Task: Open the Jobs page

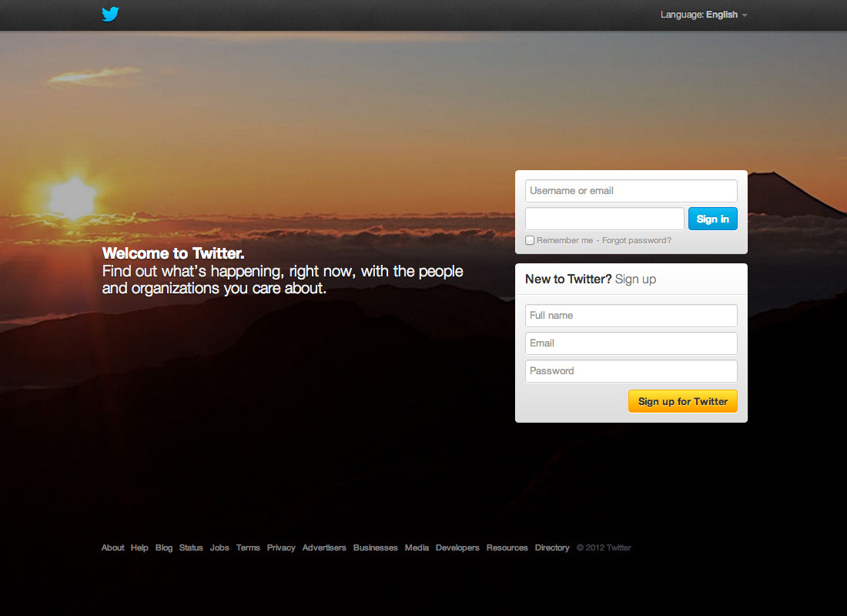Action: [219, 547]
